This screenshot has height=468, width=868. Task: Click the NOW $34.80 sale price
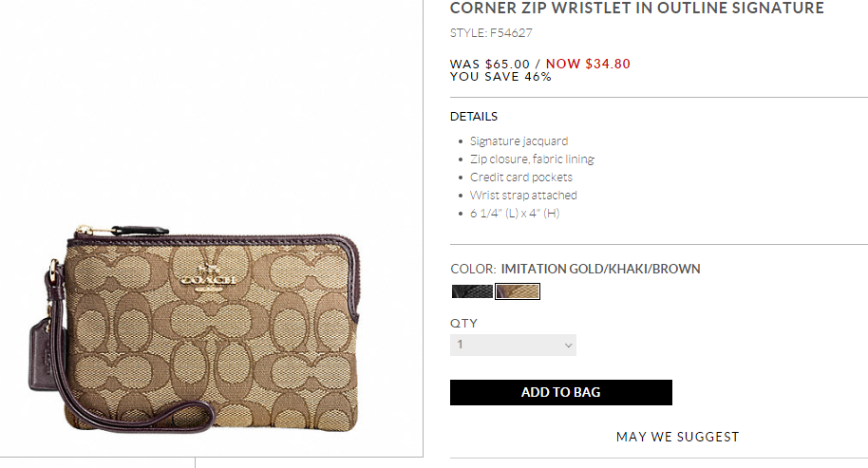coord(588,65)
